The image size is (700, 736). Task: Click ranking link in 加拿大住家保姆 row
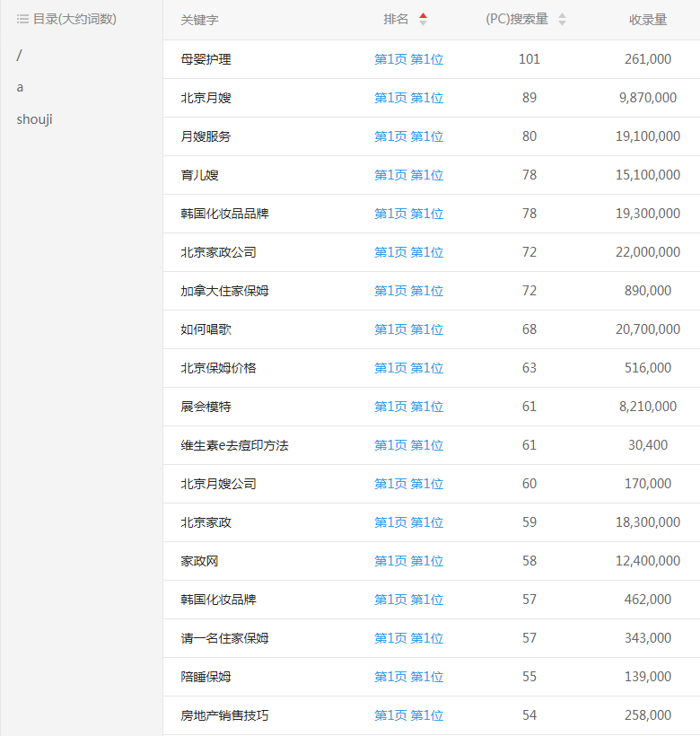(x=408, y=291)
